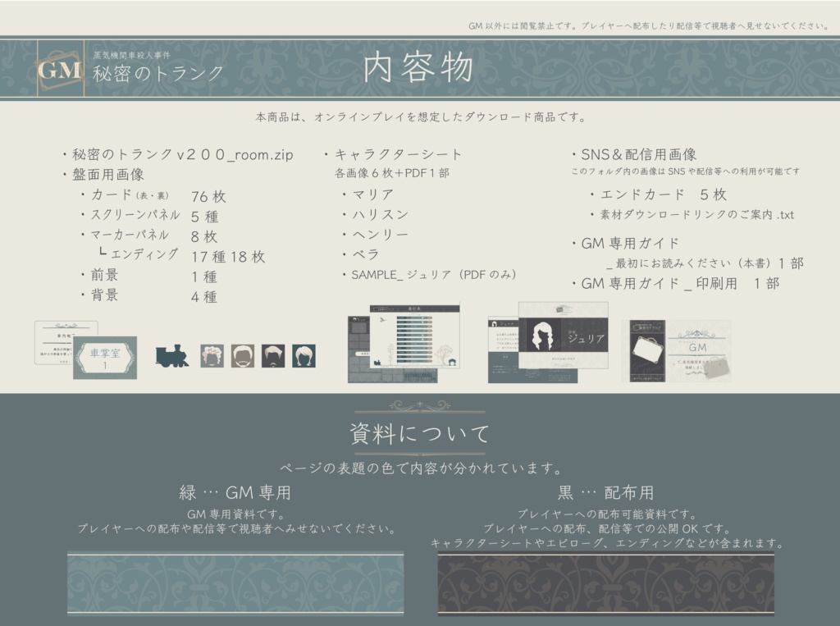Click プレイヤーへの配布可能資料です line
Screen dimensions: 840x626
click(606, 514)
